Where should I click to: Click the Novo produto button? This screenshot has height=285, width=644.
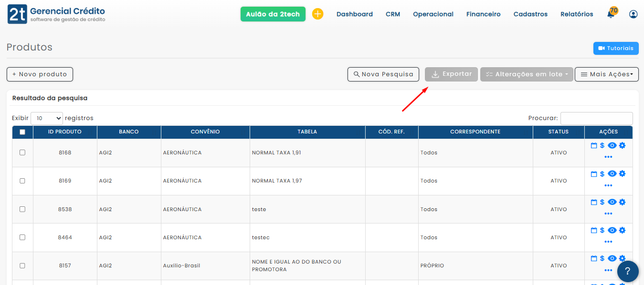click(x=40, y=74)
